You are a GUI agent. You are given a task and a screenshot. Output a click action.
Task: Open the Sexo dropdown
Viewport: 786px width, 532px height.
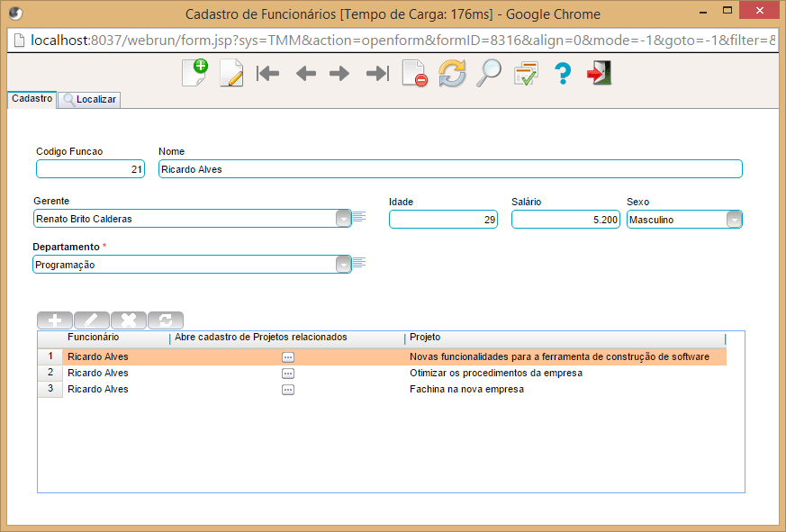(x=734, y=220)
